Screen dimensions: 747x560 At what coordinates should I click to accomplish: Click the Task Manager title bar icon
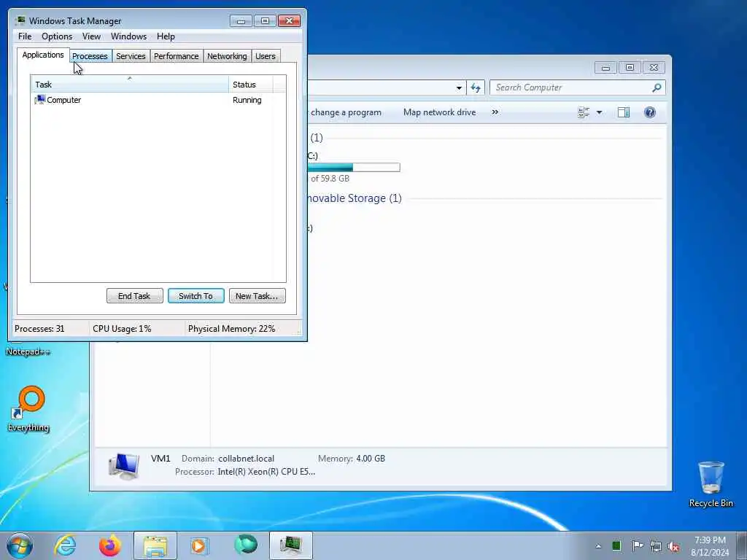coord(20,20)
